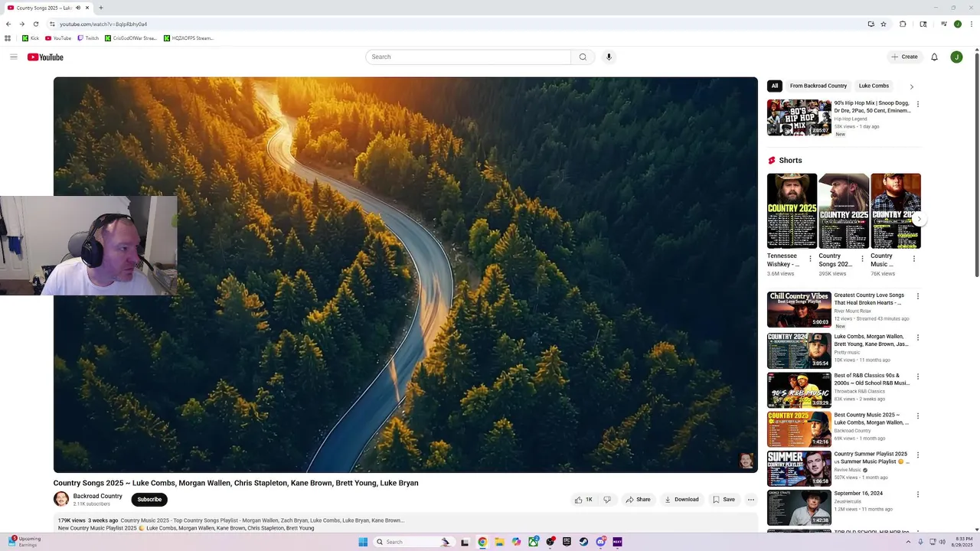Click the Download button
980x551 pixels.
click(x=681, y=500)
